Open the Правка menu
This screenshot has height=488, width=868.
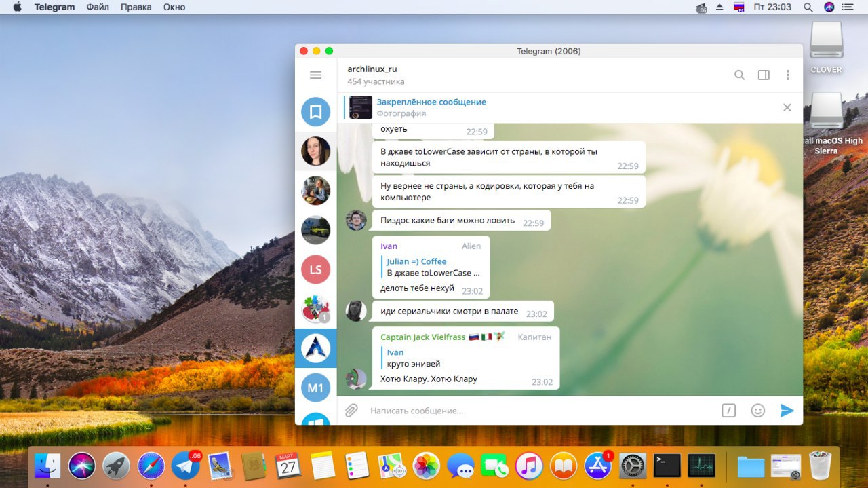pyautogui.click(x=136, y=7)
